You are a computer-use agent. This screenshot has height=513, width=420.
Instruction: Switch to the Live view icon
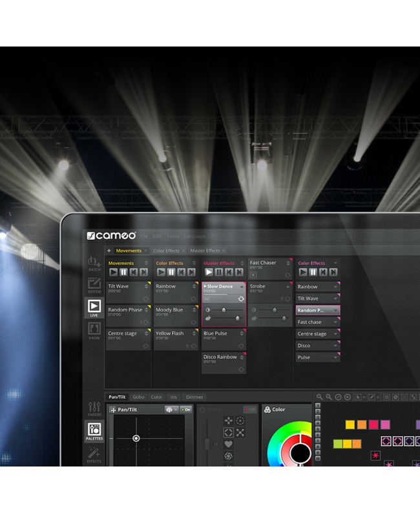coord(94,308)
